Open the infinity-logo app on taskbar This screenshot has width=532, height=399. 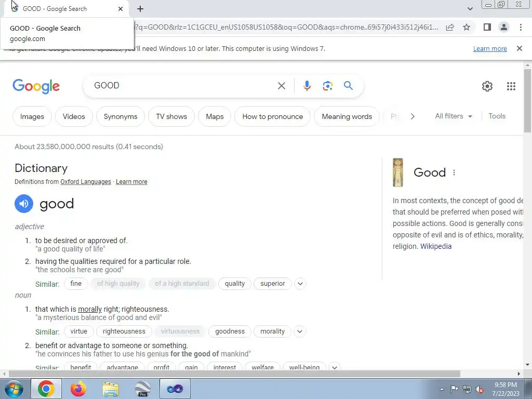[x=175, y=389]
